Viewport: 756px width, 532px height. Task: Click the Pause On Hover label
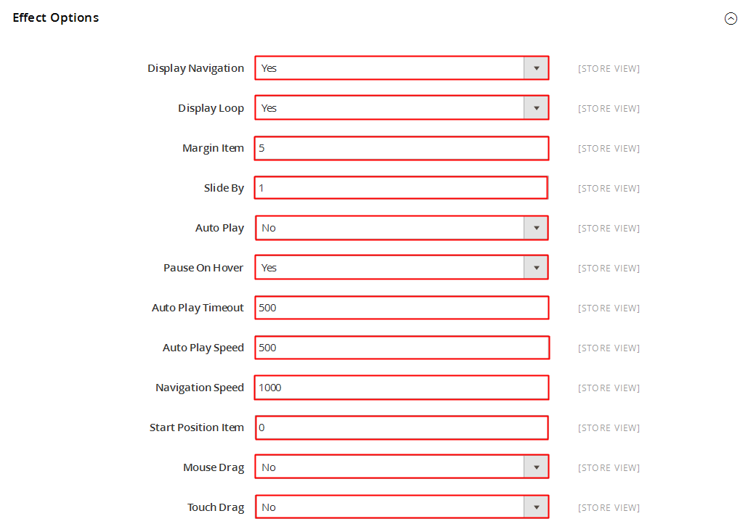(x=203, y=268)
